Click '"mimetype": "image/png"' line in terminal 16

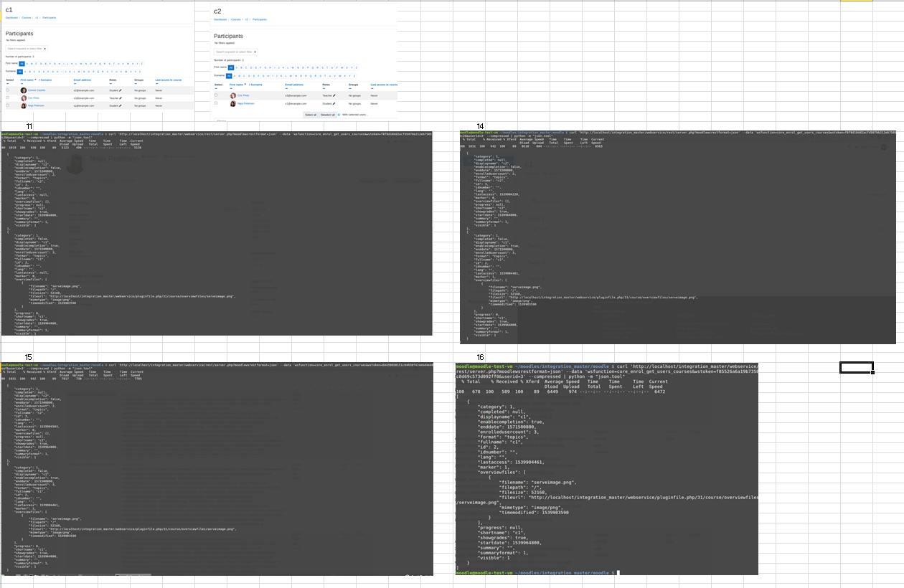pyautogui.click(x=532, y=507)
